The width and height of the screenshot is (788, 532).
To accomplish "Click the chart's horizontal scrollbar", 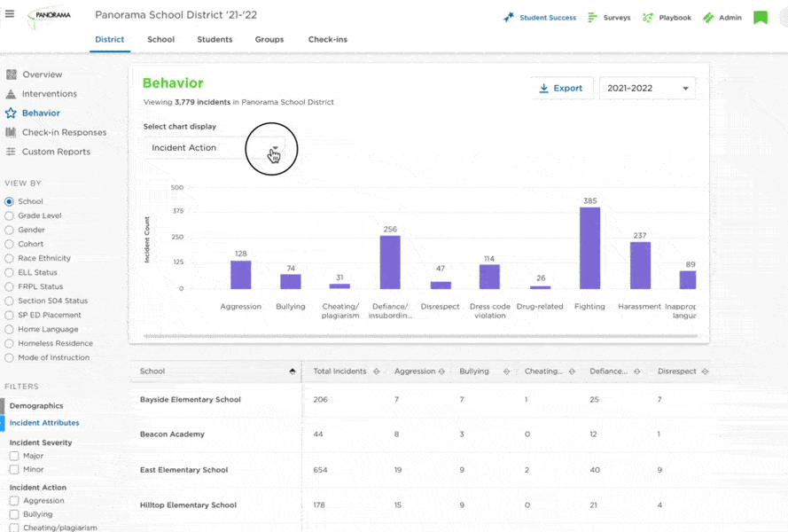I will 420,336.
